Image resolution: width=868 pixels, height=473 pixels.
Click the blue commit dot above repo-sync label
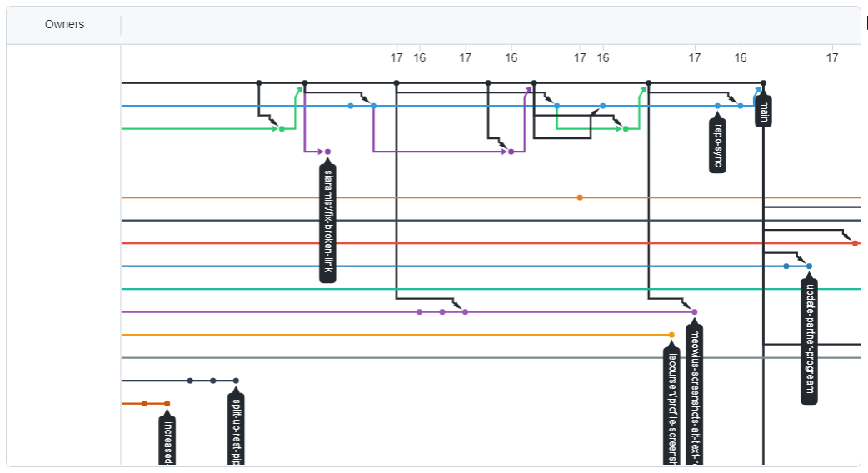pos(717,106)
